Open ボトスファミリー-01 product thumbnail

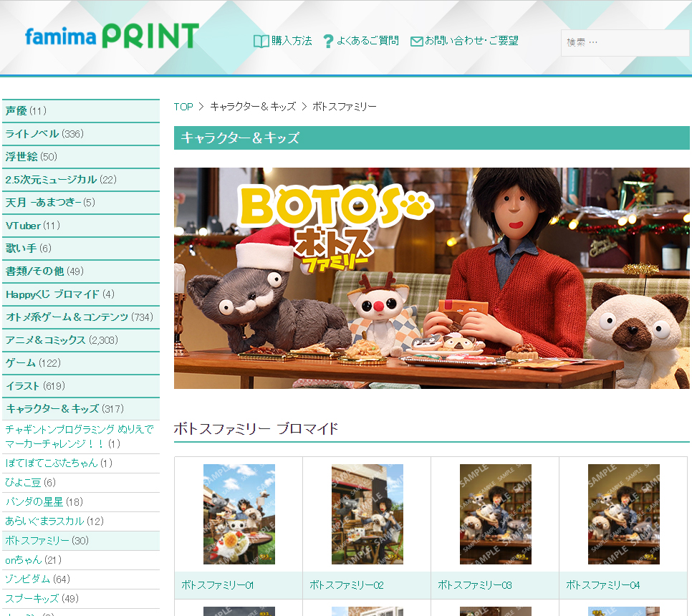click(239, 514)
